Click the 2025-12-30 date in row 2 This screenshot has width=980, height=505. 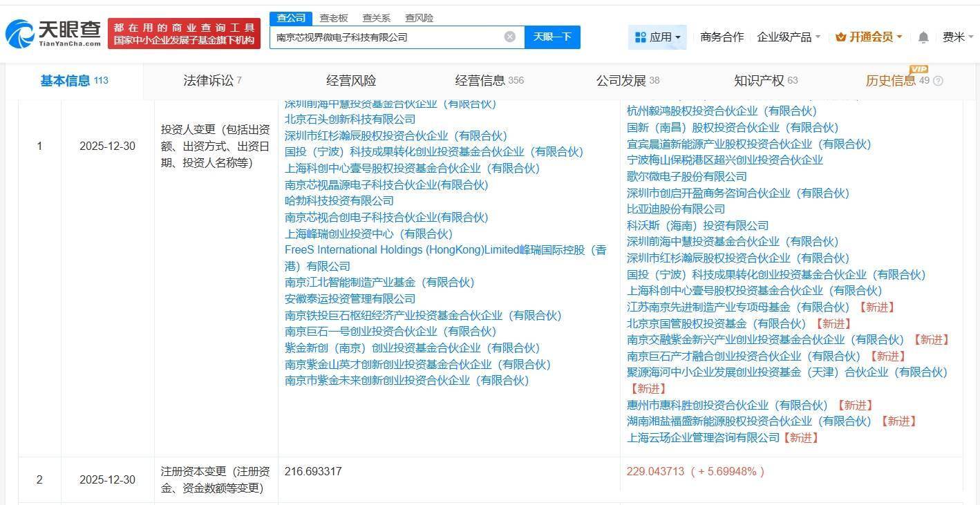(x=107, y=479)
